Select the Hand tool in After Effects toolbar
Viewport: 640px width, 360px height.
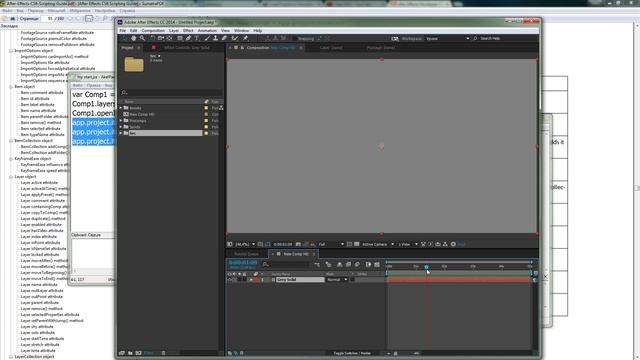pos(133,38)
